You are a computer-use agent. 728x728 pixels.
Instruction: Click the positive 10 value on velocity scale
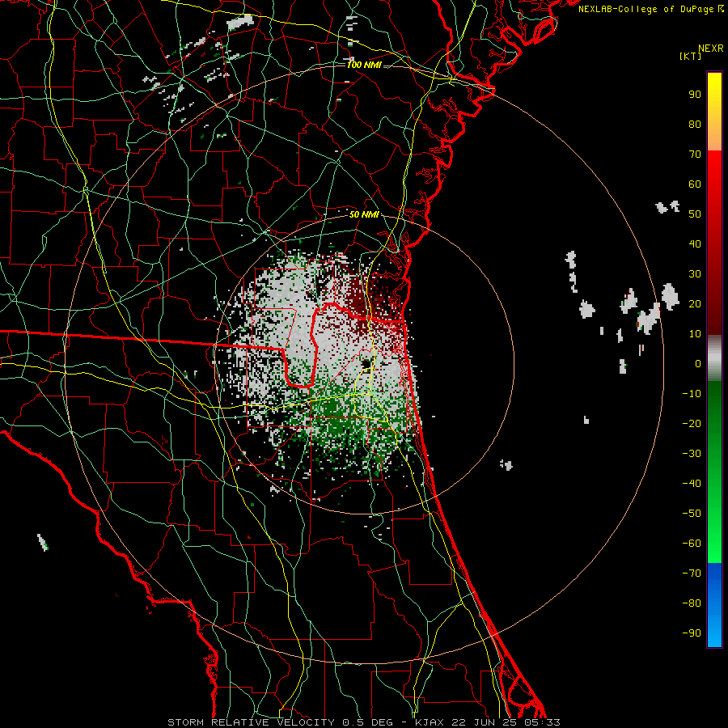[x=695, y=334]
